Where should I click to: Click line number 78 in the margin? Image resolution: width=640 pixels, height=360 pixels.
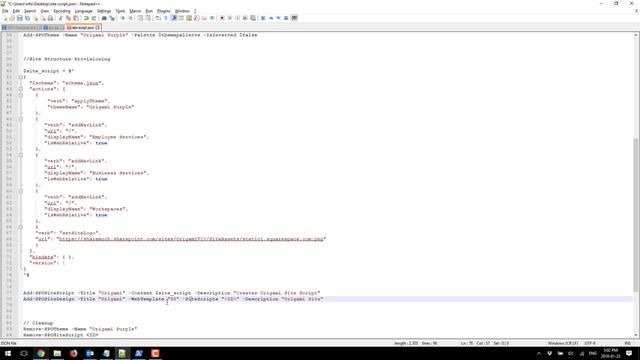click(9, 299)
